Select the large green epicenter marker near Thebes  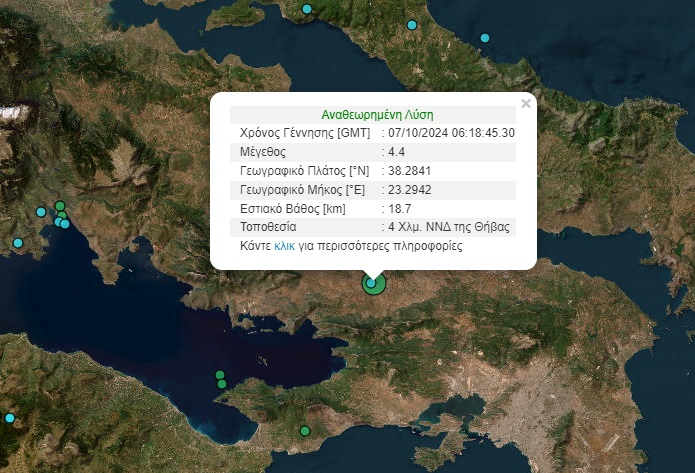click(x=374, y=284)
